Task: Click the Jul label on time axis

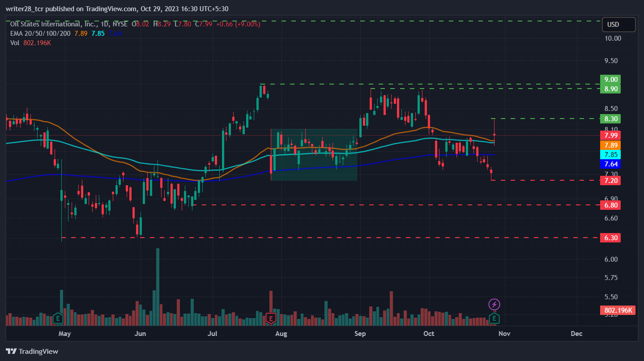Action: pyautogui.click(x=213, y=334)
